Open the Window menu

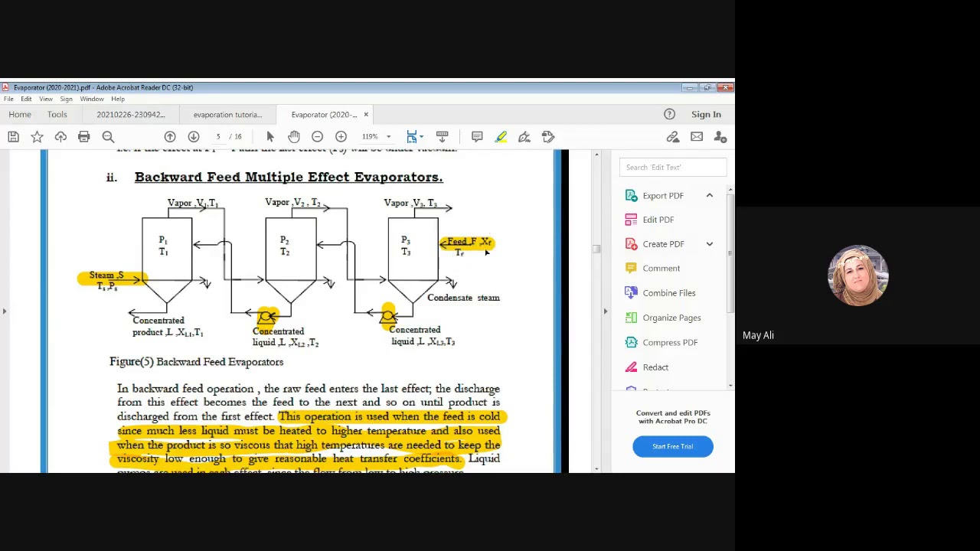coord(92,99)
